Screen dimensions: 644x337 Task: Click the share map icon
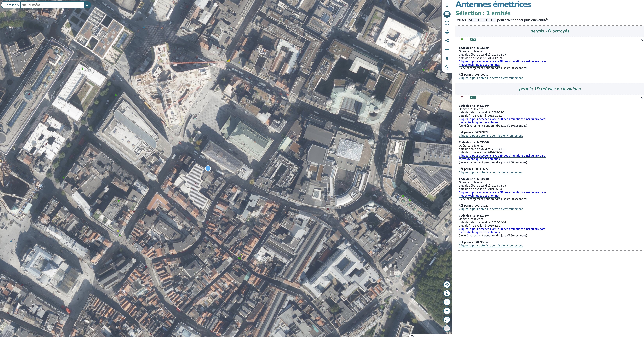447,41
